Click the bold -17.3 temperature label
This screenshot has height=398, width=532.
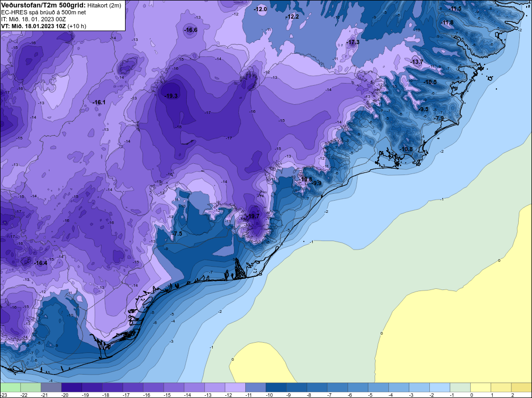pos(353,43)
